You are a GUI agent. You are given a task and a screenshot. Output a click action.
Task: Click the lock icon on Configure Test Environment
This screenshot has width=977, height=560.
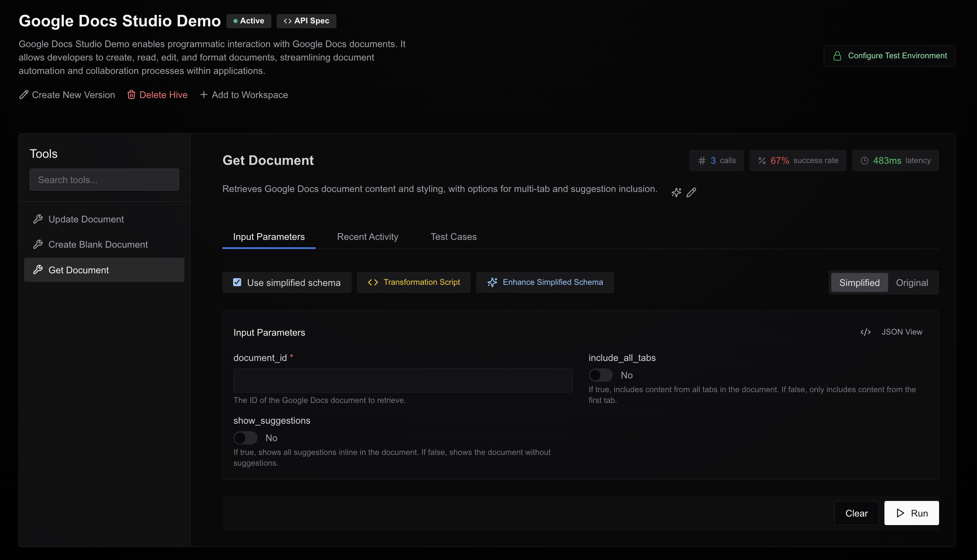(x=837, y=55)
